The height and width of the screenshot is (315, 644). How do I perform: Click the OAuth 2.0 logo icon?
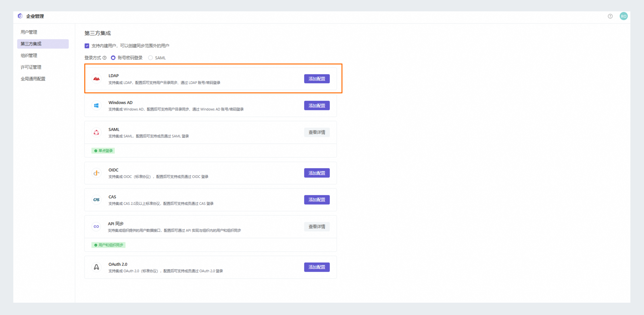point(96,267)
